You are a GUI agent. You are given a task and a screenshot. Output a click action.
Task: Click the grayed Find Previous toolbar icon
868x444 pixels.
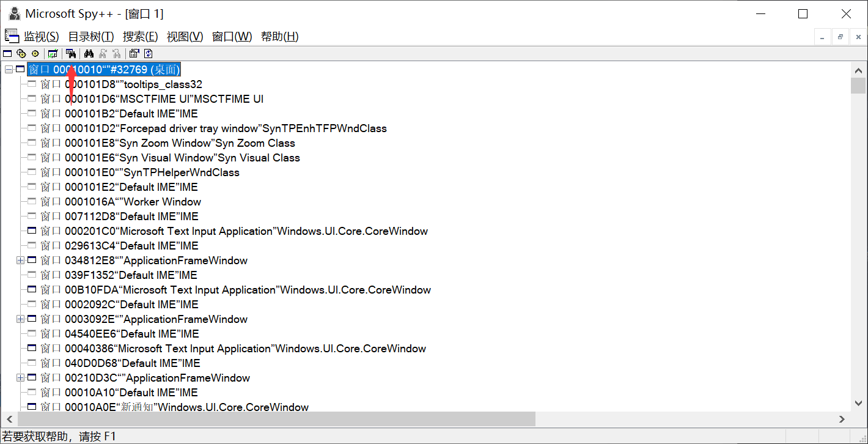point(116,54)
